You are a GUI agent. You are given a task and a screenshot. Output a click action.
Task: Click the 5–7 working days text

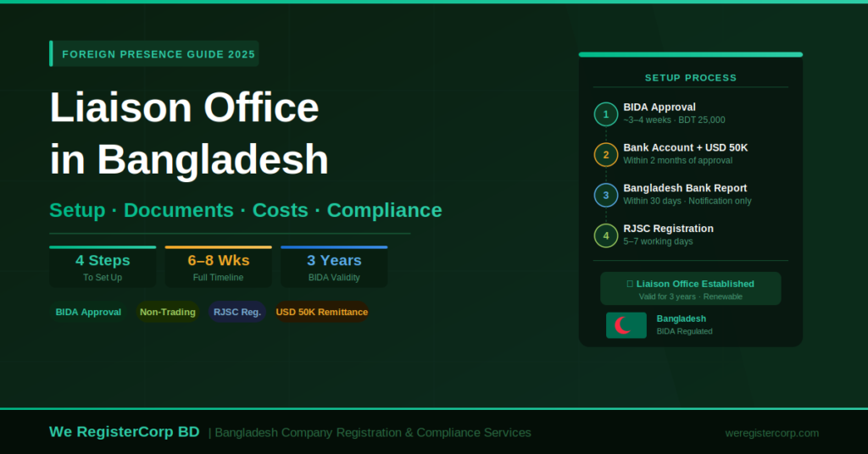(x=658, y=241)
